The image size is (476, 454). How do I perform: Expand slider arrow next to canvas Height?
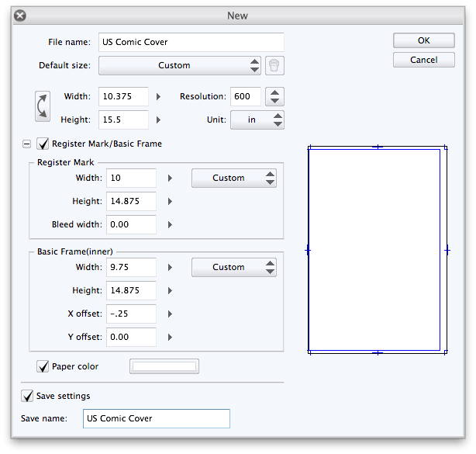[x=158, y=120]
